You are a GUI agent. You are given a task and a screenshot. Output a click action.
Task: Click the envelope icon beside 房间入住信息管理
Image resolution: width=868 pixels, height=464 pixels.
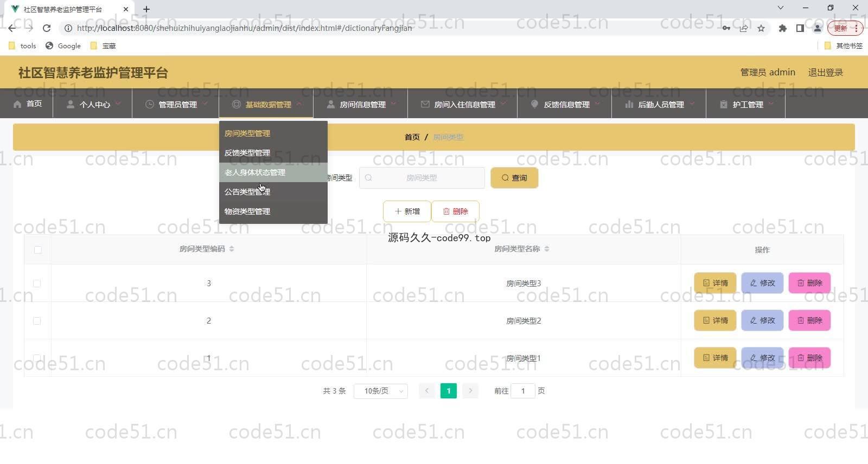point(425,104)
